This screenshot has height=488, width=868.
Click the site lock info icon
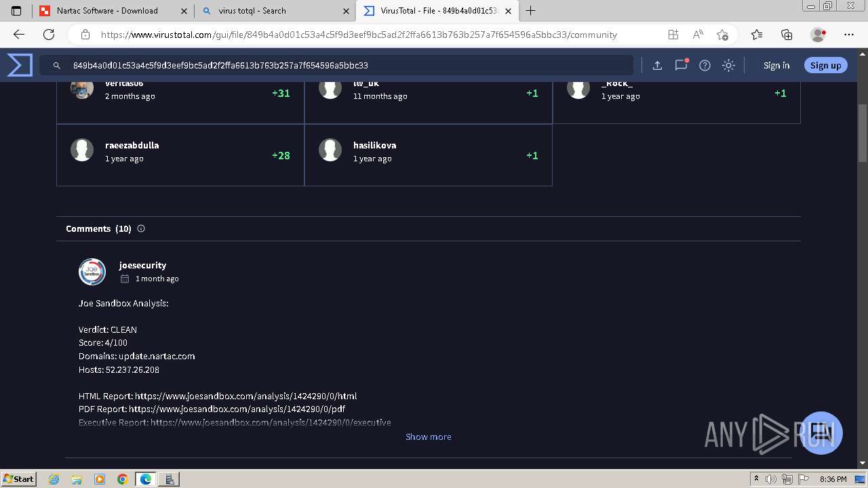pyautogui.click(x=85, y=35)
